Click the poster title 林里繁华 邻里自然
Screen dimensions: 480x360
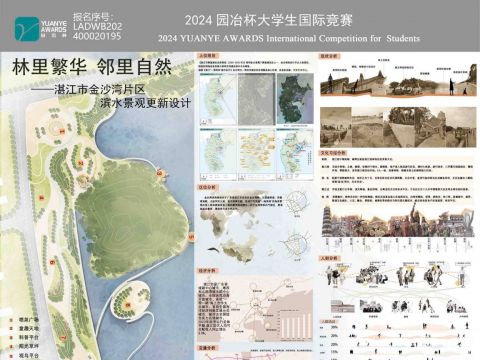click(x=92, y=67)
